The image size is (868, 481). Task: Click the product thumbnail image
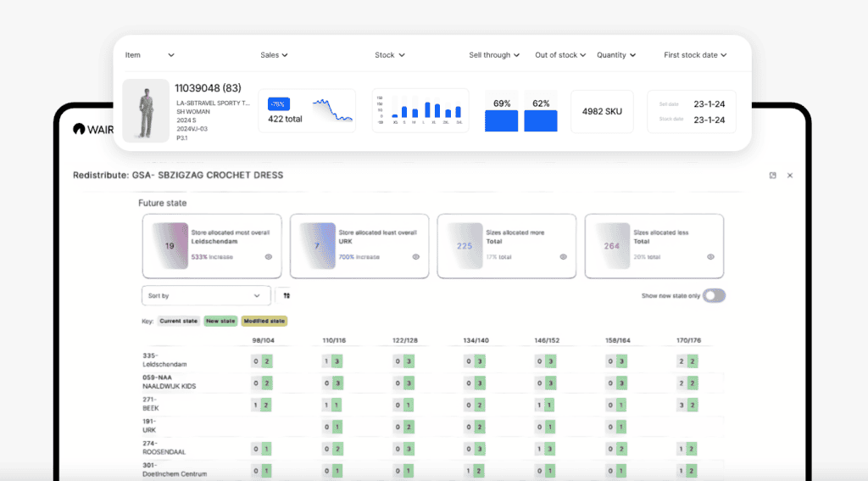(x=145, y=111)
